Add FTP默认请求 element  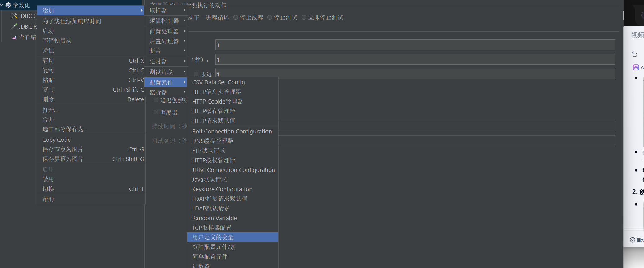pyautogui.click(x=233, y=150)
